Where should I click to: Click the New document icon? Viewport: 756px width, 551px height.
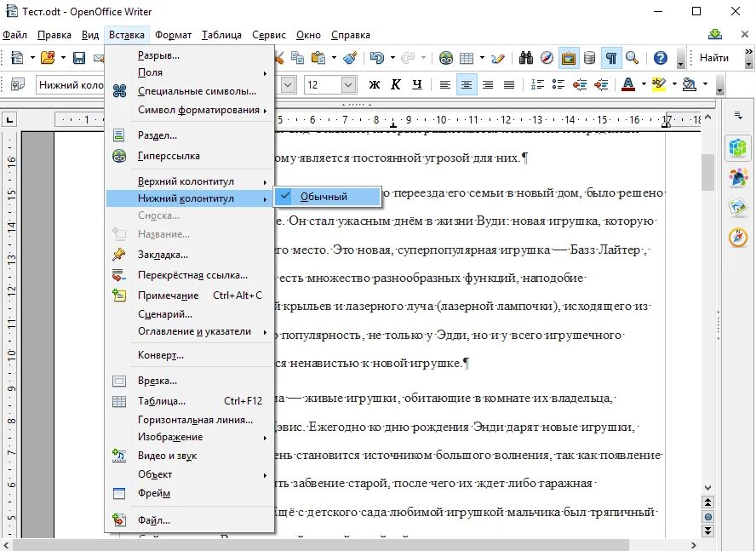coord(17,58)
